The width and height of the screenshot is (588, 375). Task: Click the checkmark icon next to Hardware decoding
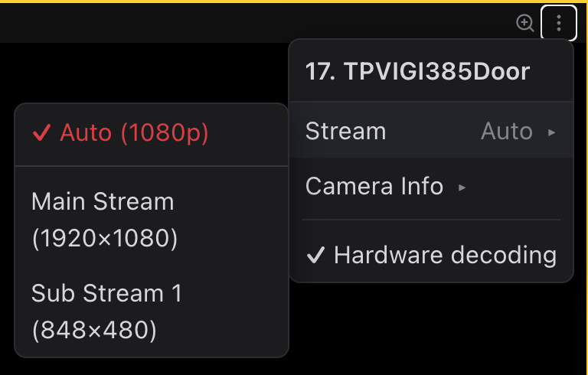pyautogui.click(x=315, y=256)
